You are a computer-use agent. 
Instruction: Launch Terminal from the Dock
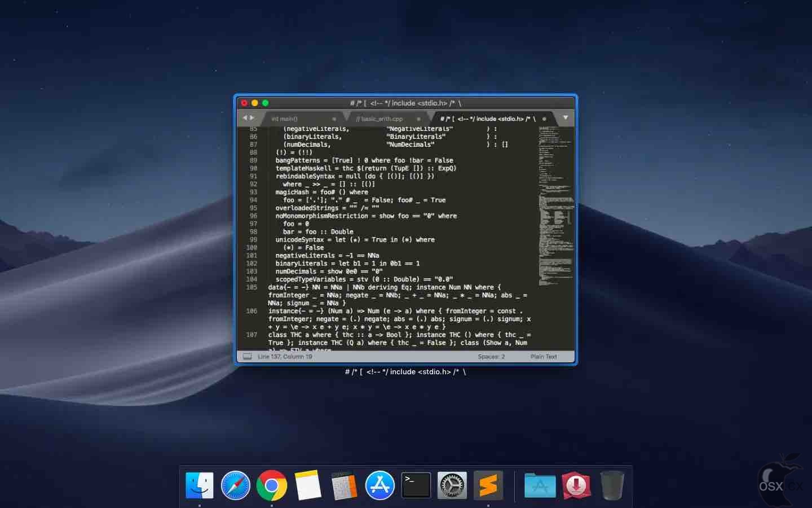[x=416, y=485]
